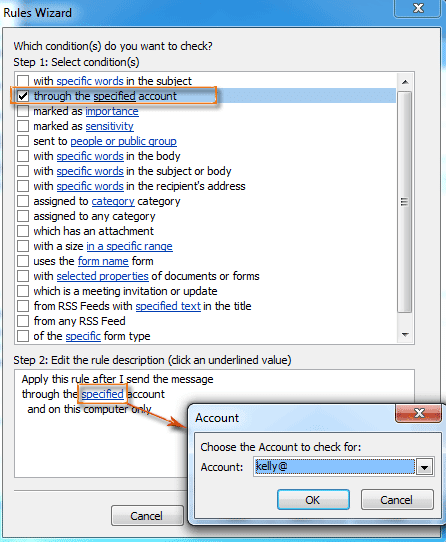Close the Account dialog with X
446x542 pixels.
click(x=419, y=413)
